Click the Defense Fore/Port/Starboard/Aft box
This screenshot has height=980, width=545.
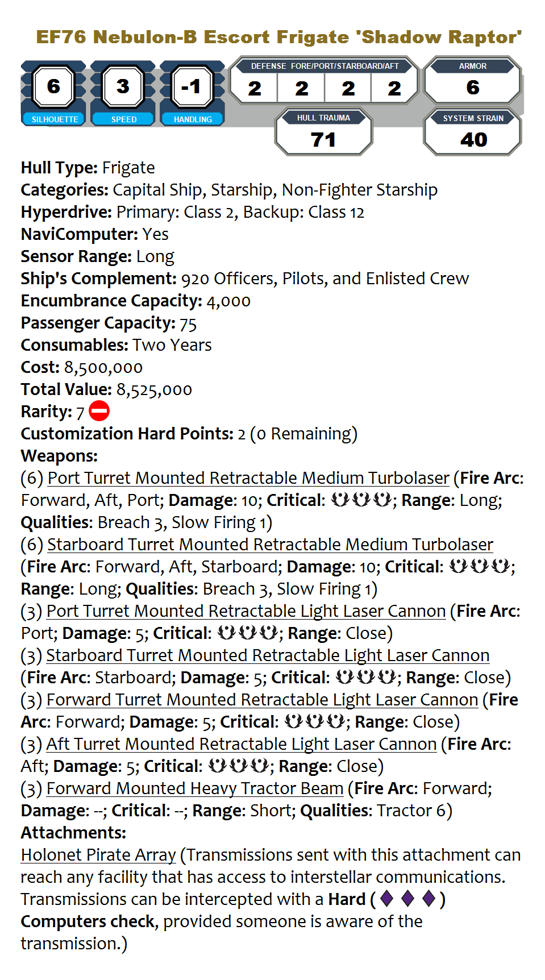click(x=324, y=81)
